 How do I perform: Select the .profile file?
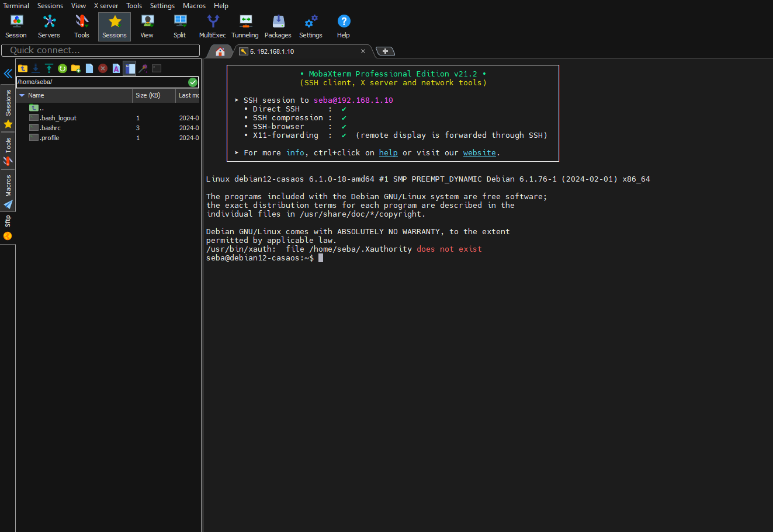point(108,138)
